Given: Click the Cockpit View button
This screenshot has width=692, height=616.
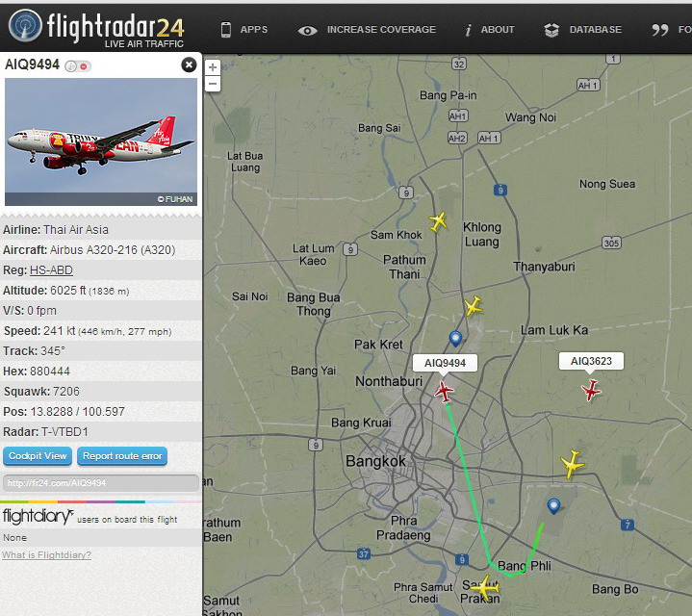Looking at the screenshot, I should (x=38, y=456).
